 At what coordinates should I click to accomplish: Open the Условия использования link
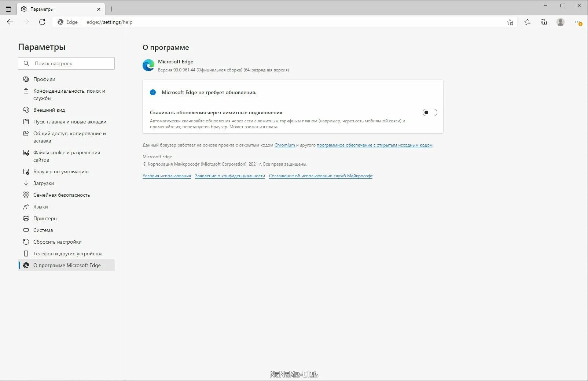(167, 176)
